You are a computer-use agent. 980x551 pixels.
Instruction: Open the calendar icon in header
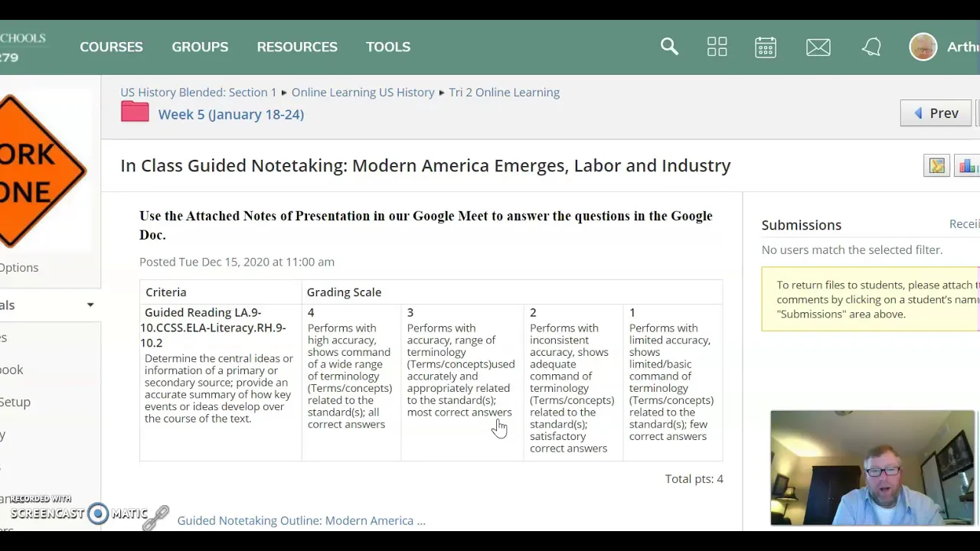(766, 47)
